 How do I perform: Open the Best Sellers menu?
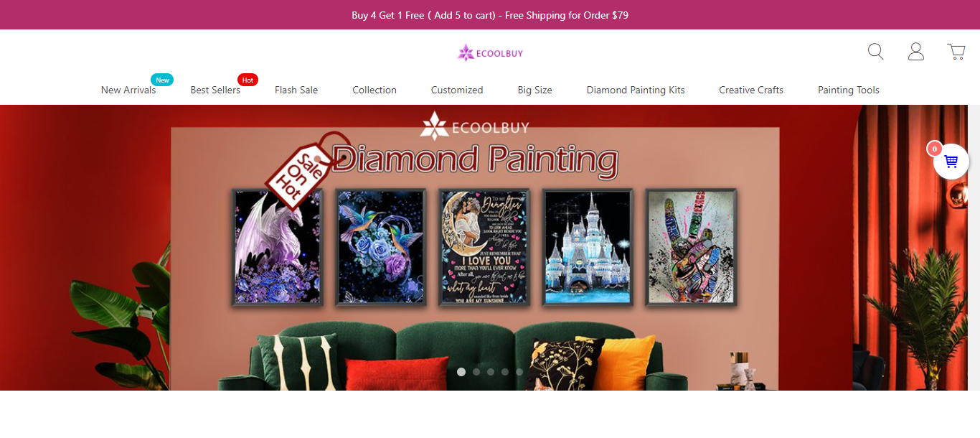215,90
